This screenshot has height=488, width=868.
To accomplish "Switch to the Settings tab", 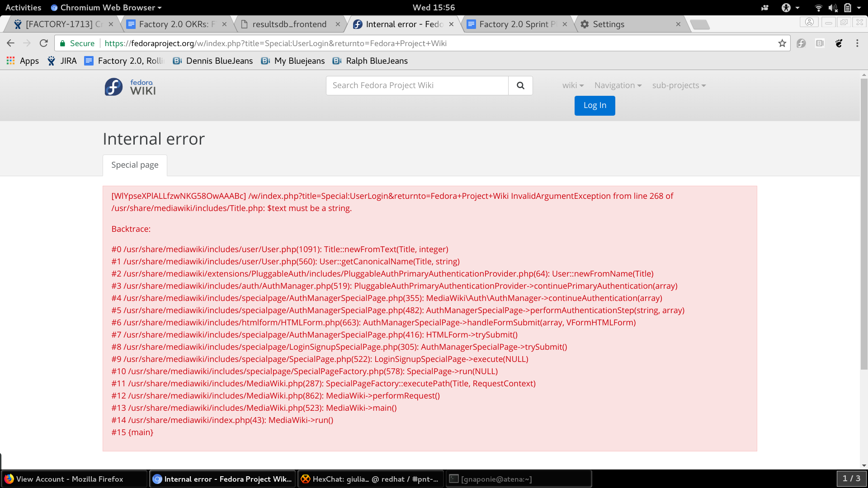I will pyautogui.click(x=627, y=24).
